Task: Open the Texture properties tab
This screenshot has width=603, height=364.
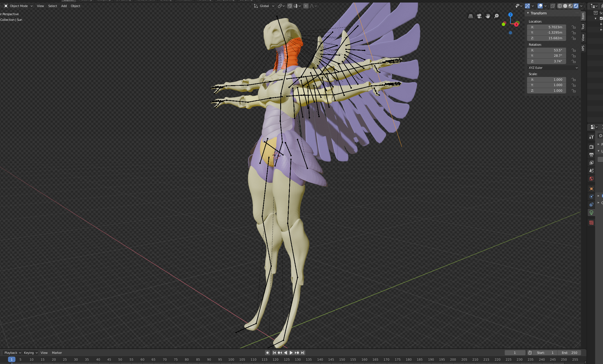Action: [591, 223]
